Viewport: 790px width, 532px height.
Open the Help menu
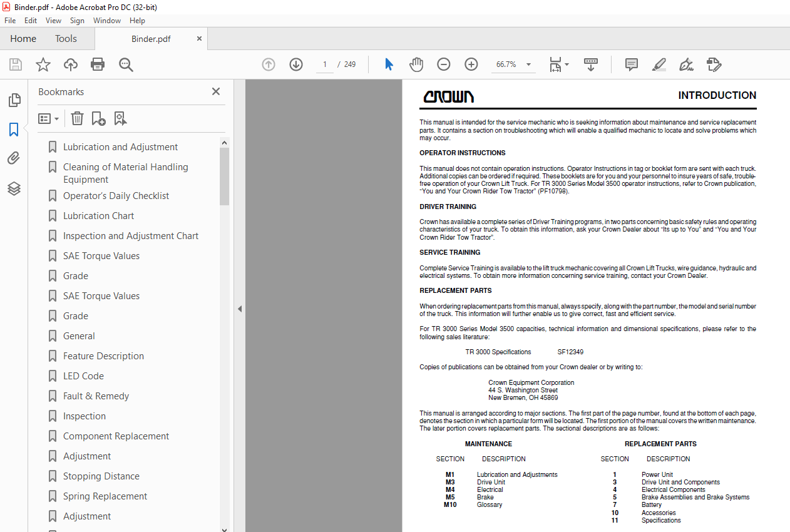137,21
